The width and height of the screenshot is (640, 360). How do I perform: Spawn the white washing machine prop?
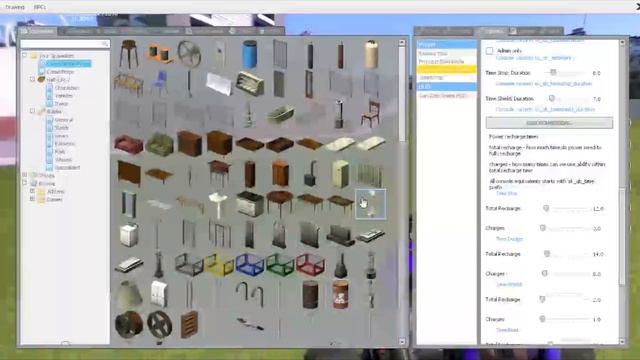(129, 234)
